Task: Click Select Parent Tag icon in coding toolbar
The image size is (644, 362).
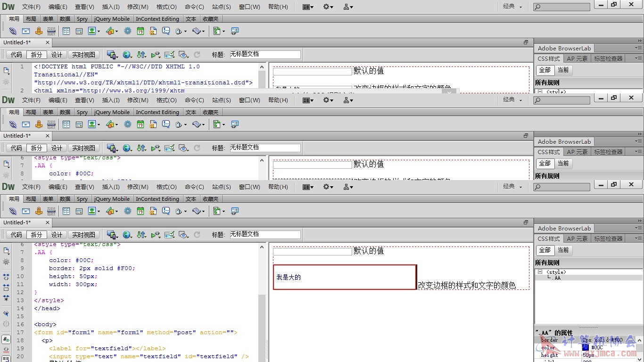Action: (6, 313)
